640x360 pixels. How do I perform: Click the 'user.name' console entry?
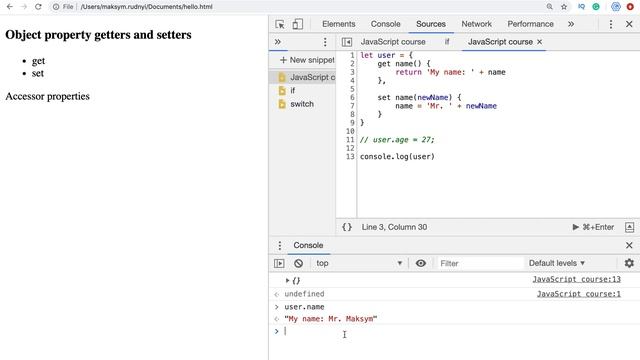point(304,307)
